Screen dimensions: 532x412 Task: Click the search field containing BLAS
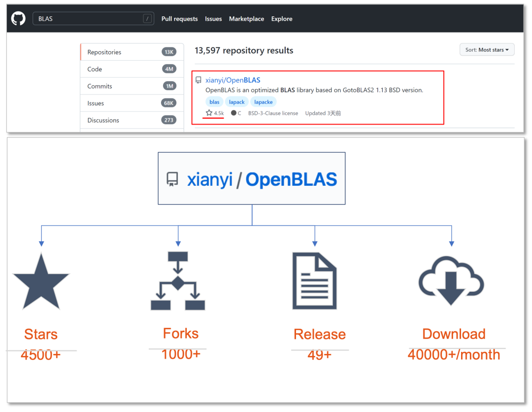89,19
